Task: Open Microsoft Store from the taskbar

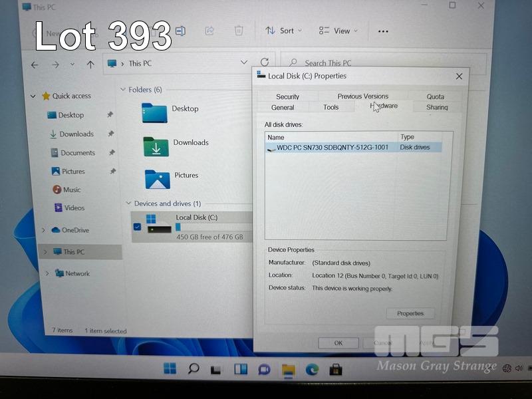Action: pyautogui.click(x=336, y=369)
